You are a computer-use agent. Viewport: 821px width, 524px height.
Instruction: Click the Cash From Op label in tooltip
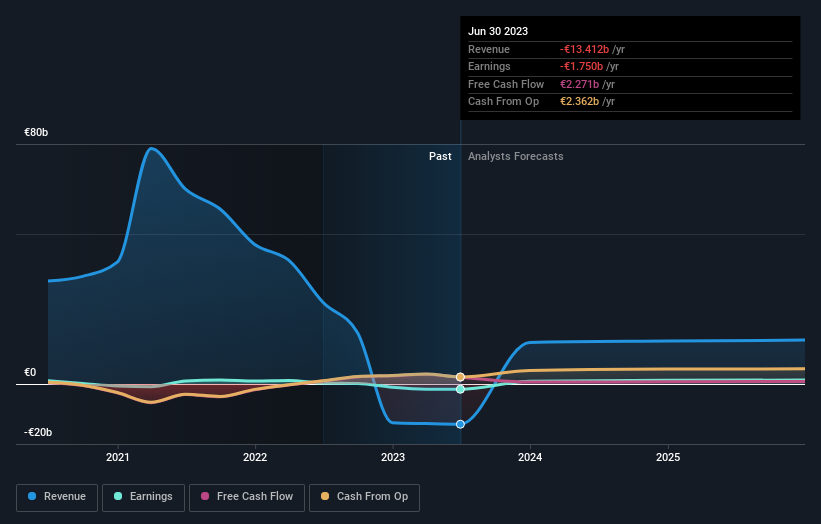point(503,102)
